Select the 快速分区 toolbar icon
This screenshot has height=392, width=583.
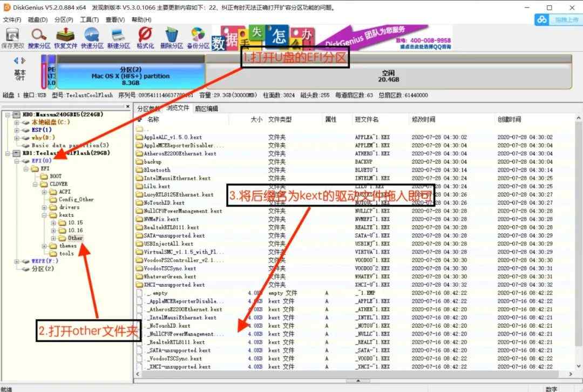92,38
